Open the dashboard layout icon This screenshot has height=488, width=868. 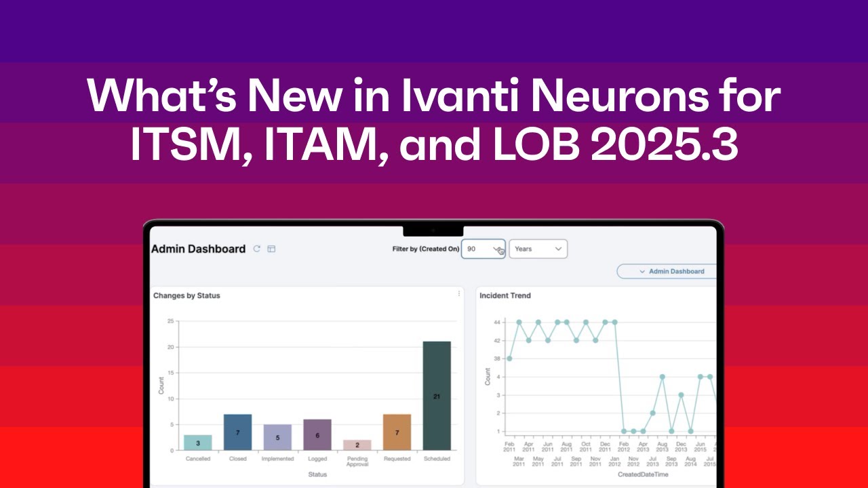pos(271,249)
